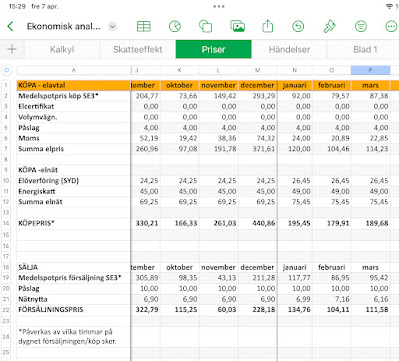399x361 pixels.
Task: Select the cell with value 134,76
Action: point(295,310)
